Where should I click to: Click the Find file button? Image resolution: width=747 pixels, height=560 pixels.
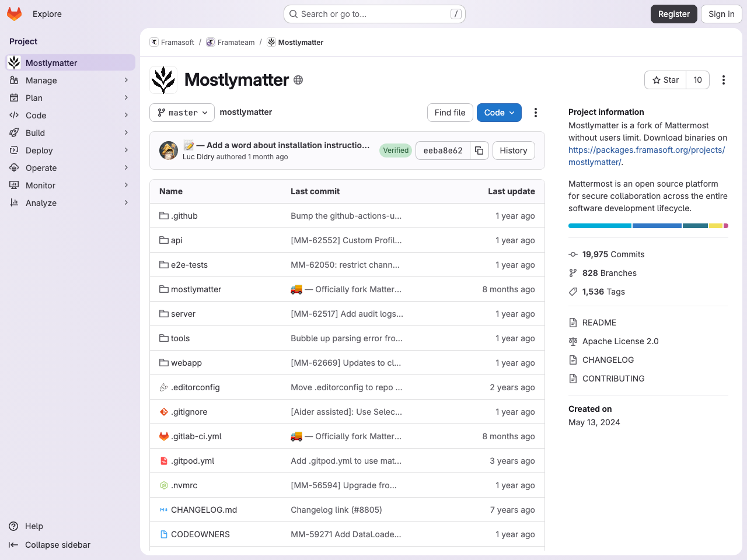coord(450,113)
